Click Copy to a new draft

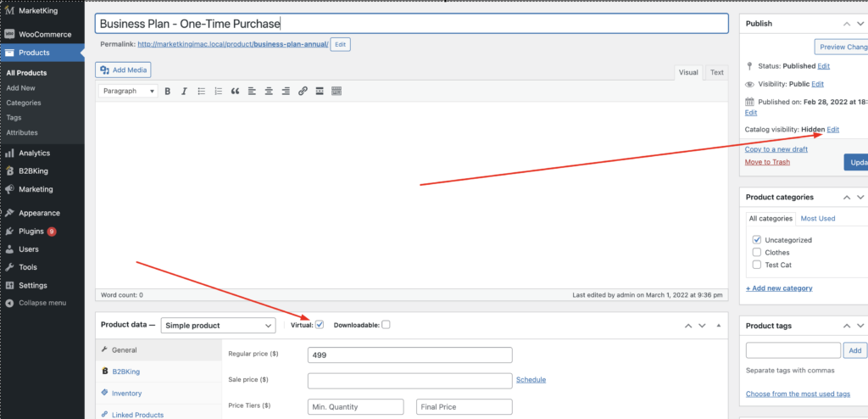tap(776, 149)
